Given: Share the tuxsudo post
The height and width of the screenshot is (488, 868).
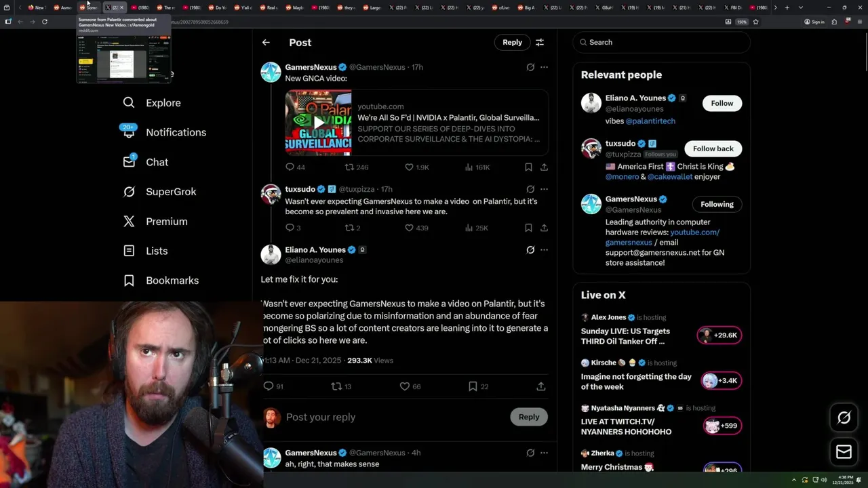Looking at the screenshot, I should click(x=544, y=228).
